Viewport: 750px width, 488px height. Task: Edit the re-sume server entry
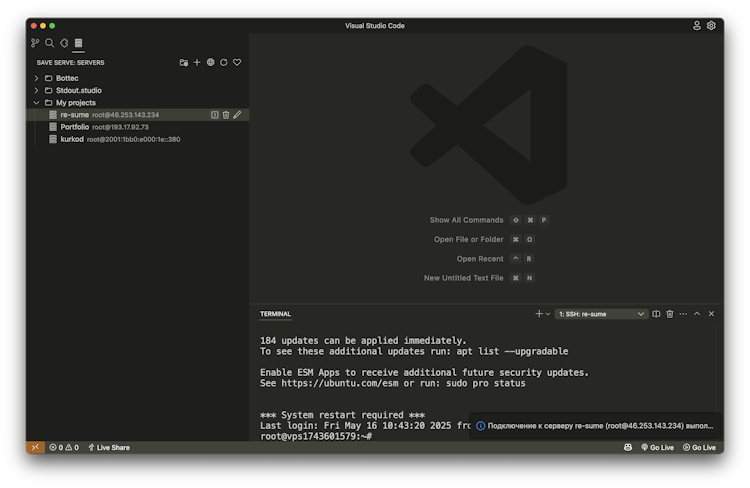coord(237,115)
